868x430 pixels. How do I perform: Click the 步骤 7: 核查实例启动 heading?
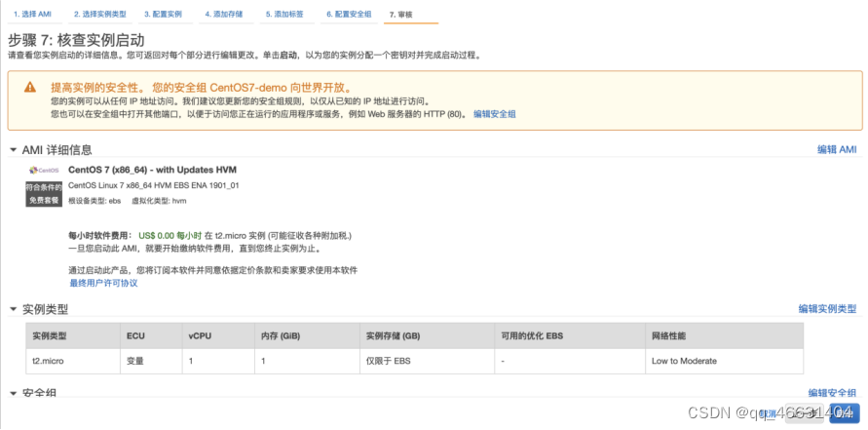(76, 41)
